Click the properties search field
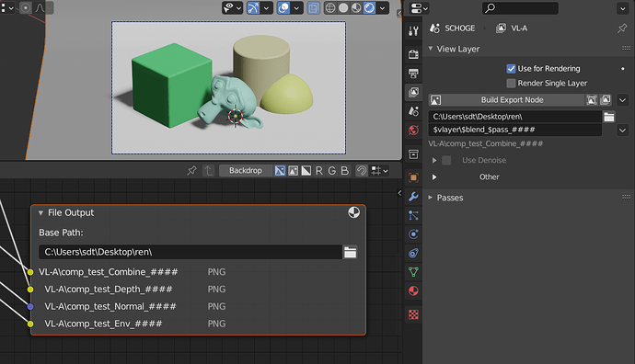 point(520,8)
